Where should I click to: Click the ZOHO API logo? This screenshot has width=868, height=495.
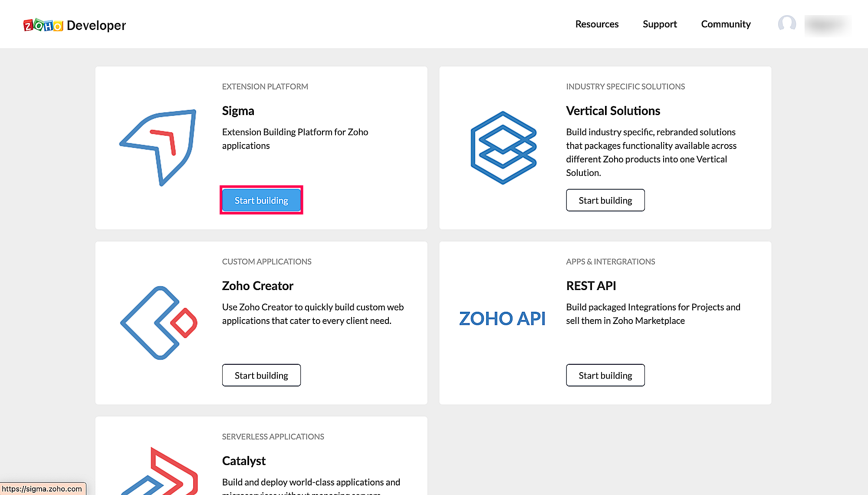502,319
